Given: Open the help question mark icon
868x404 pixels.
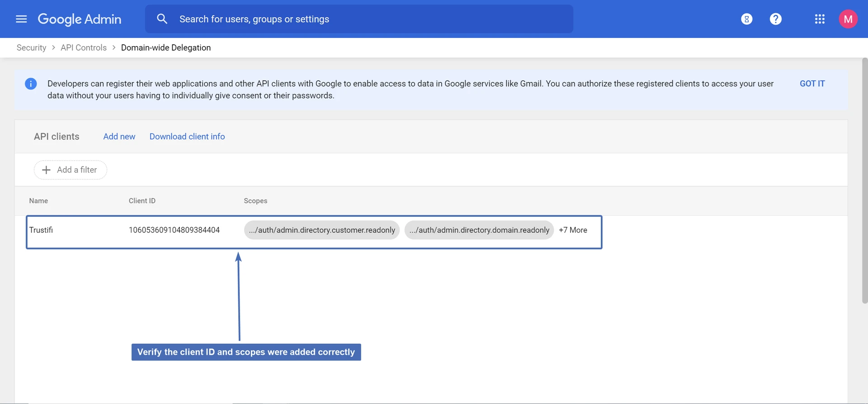Looking at the screenshot, I should [776, 19].
